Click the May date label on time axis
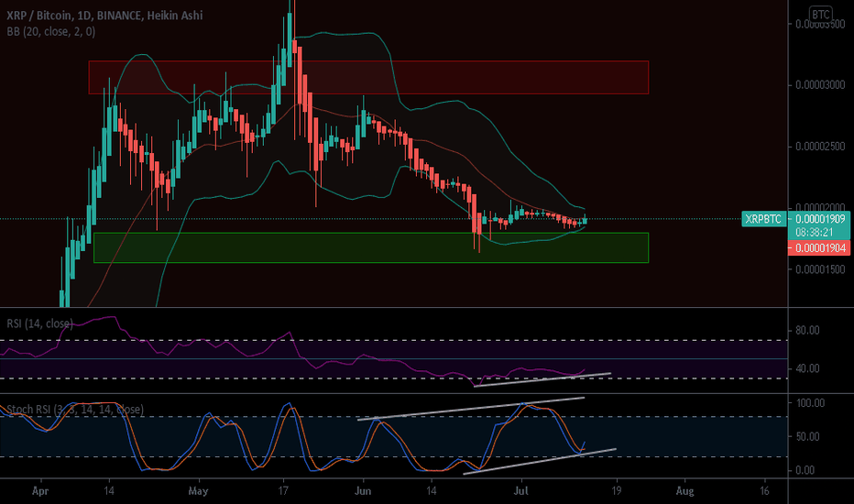854x504 pixels. 198,491
